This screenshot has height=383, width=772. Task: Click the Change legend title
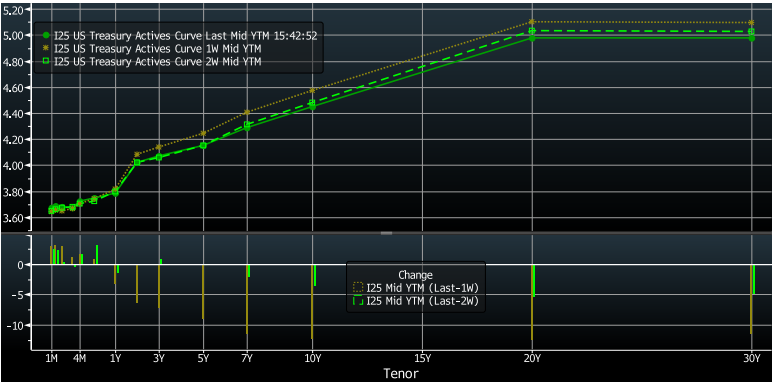pos(416,275)
